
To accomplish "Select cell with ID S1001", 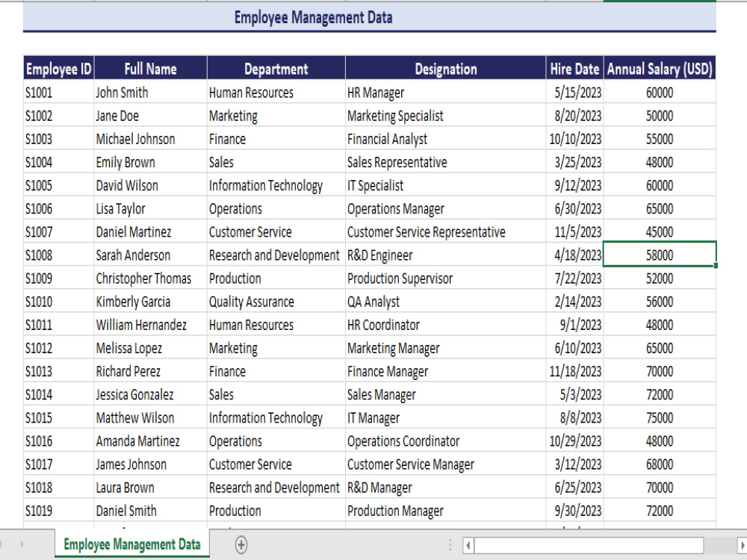I will tap(58, 93).
